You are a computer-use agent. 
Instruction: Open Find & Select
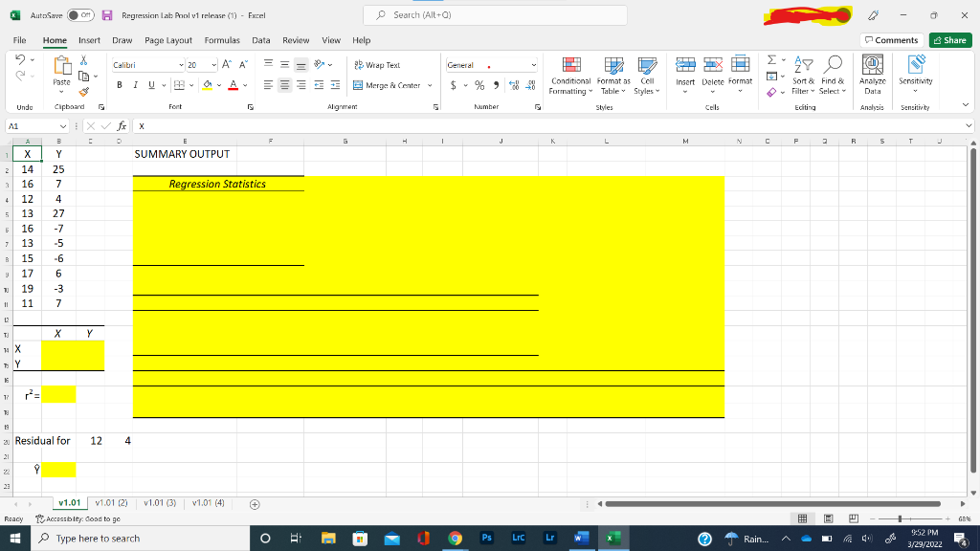point(833,76)
